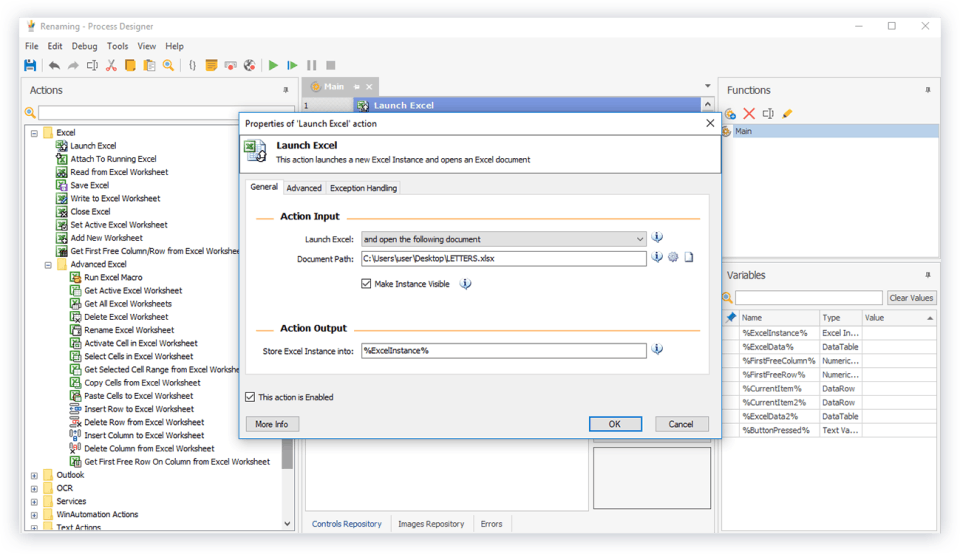Click info icon beside Launch Excel dropdown
960x554 pixels.
pyautogui.click(x=657, y=238)
